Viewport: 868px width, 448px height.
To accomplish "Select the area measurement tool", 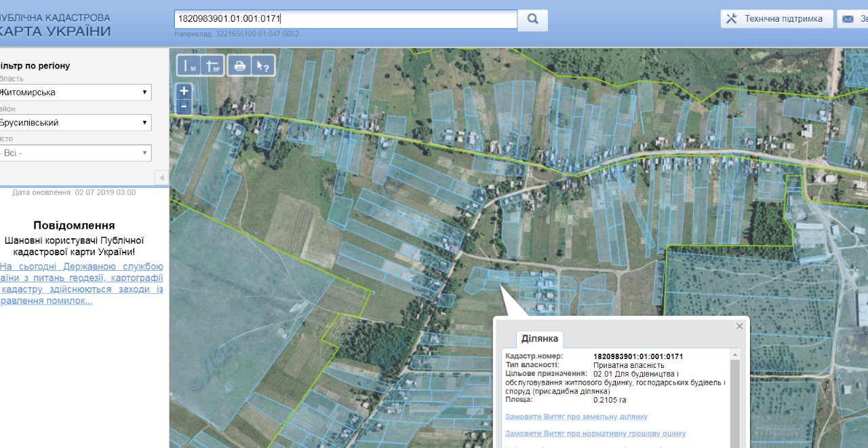I will pos(212,66).
